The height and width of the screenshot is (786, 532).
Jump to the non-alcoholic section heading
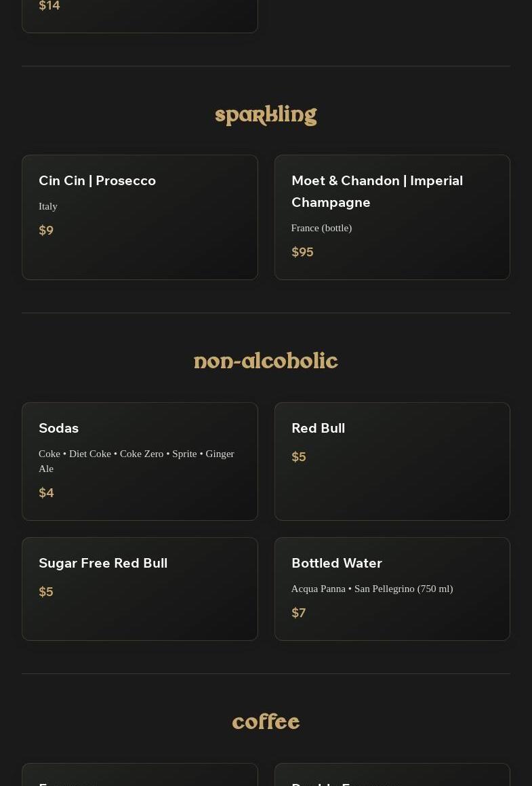tap(266, 361)
